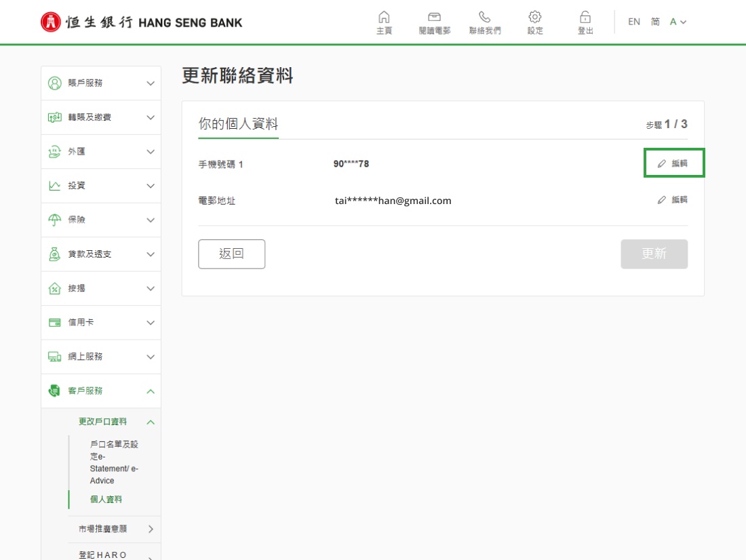This screenshot has height=560, width=746.
Task: Expand the 轉賬及繳費 menu chevron
Action: coord(151,117)
